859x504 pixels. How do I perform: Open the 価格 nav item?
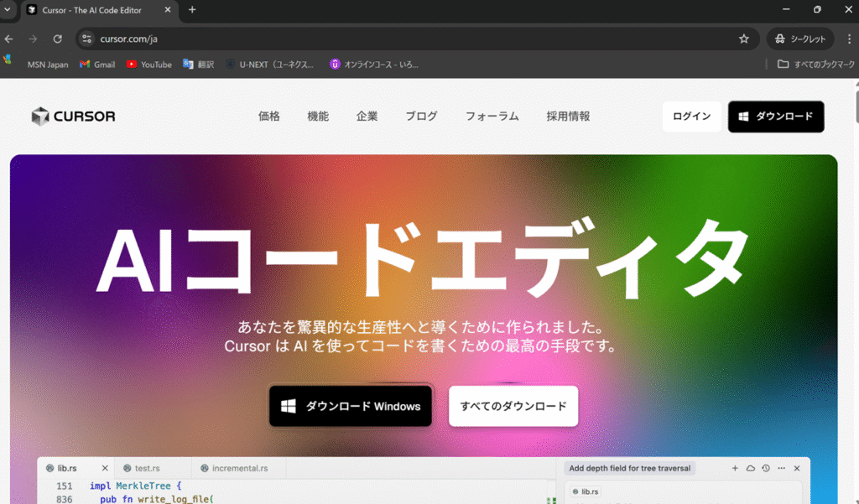click(x=269, y=116)
